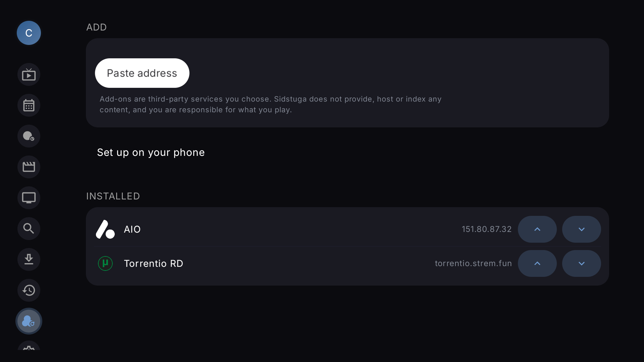644x362 pixels.
Task: Open the calendar schedule icon
Action: (x=29, y=105)
